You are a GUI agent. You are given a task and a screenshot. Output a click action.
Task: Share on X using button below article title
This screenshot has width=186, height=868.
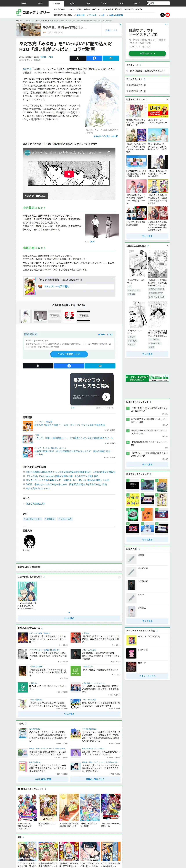coord(78,58)
